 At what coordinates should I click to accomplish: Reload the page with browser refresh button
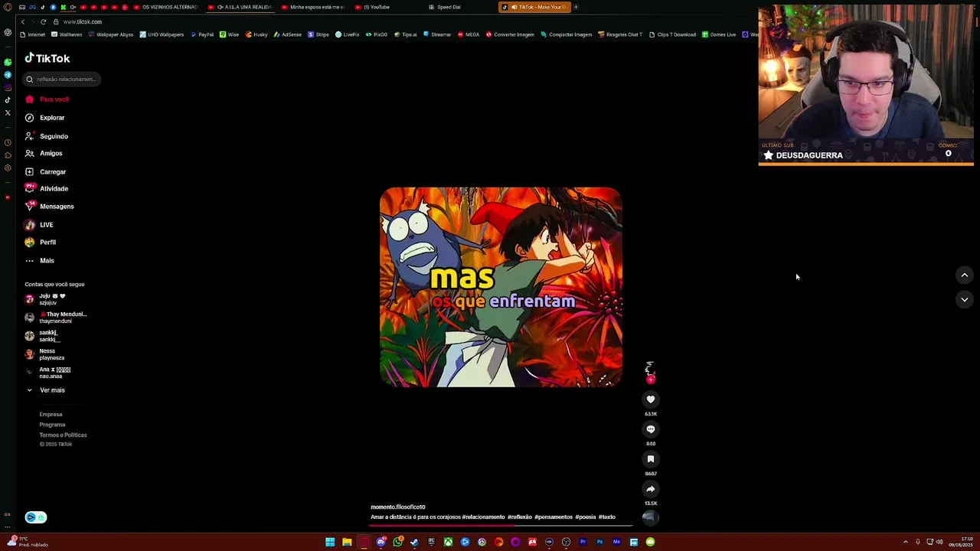(x=43, y=21)
